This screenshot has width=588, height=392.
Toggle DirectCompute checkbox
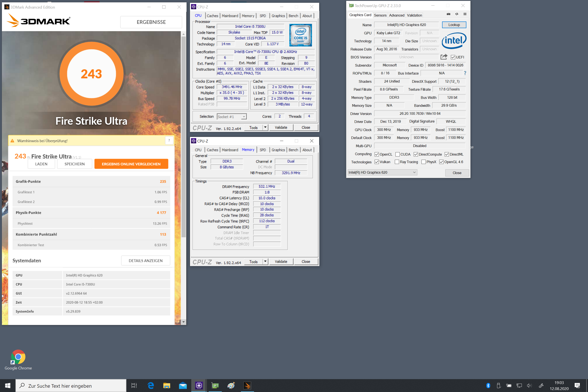pos(416,154)
